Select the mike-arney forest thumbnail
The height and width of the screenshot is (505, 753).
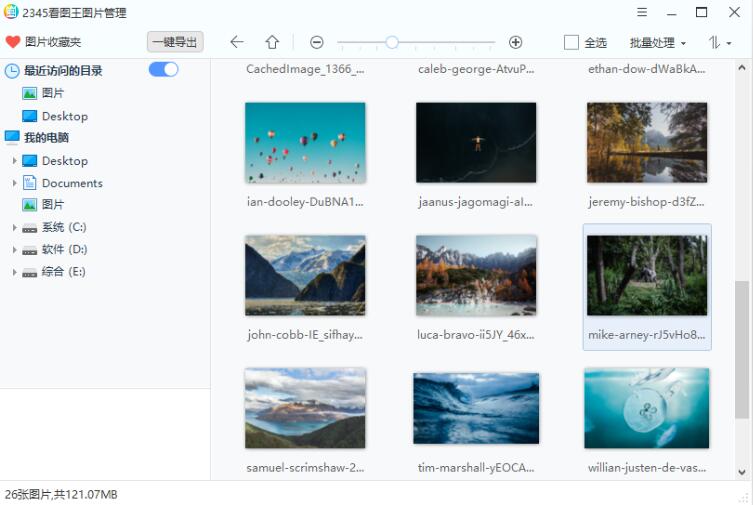(647, 276)
